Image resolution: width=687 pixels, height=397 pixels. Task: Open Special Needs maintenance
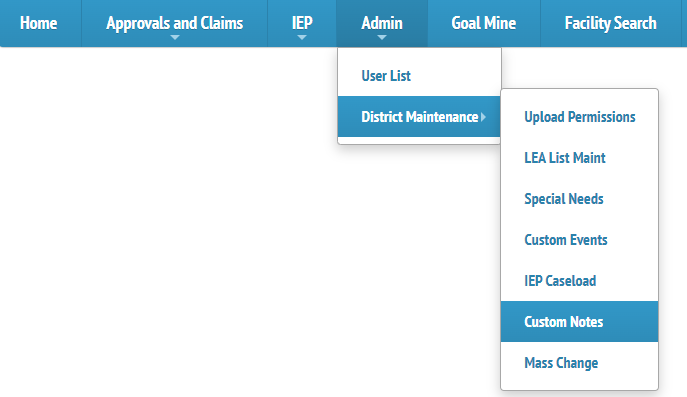click(579, 199)
